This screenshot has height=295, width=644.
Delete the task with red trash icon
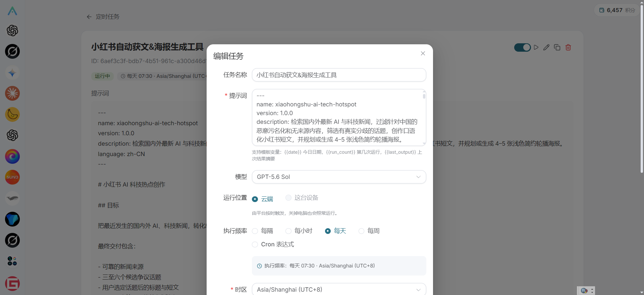[x=568, y=47]
